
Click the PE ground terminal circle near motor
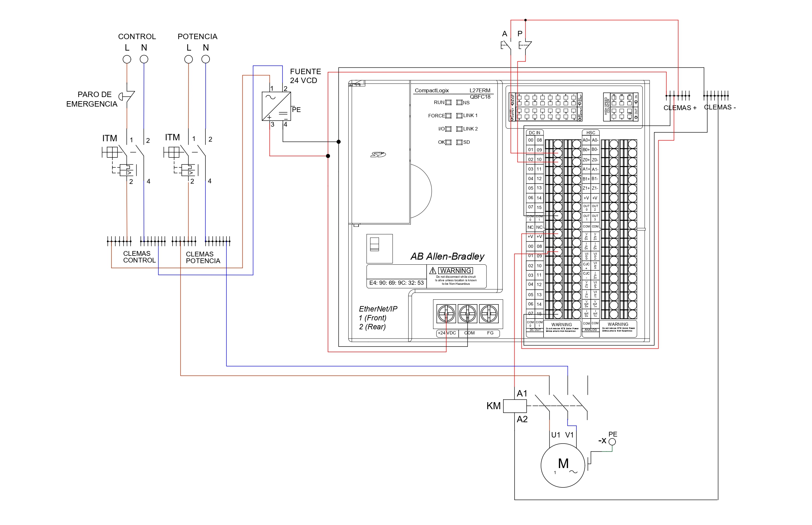612,442
